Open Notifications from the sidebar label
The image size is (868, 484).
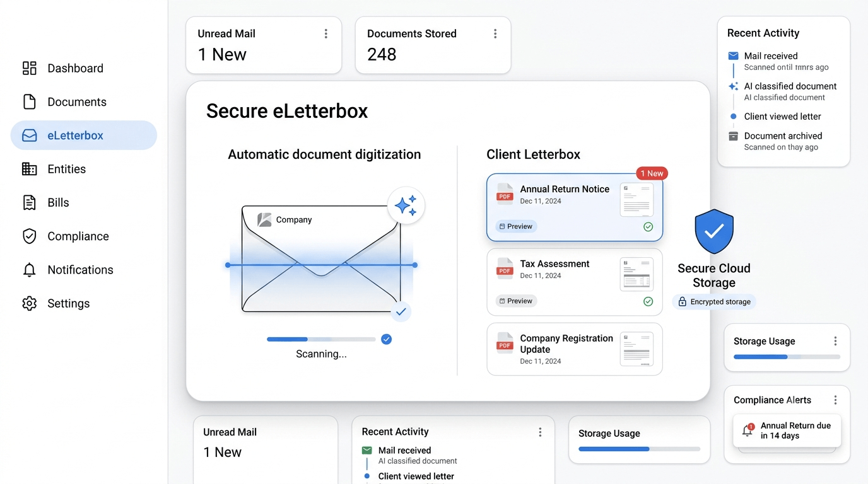pyautogui.click(x=81, y=270)
